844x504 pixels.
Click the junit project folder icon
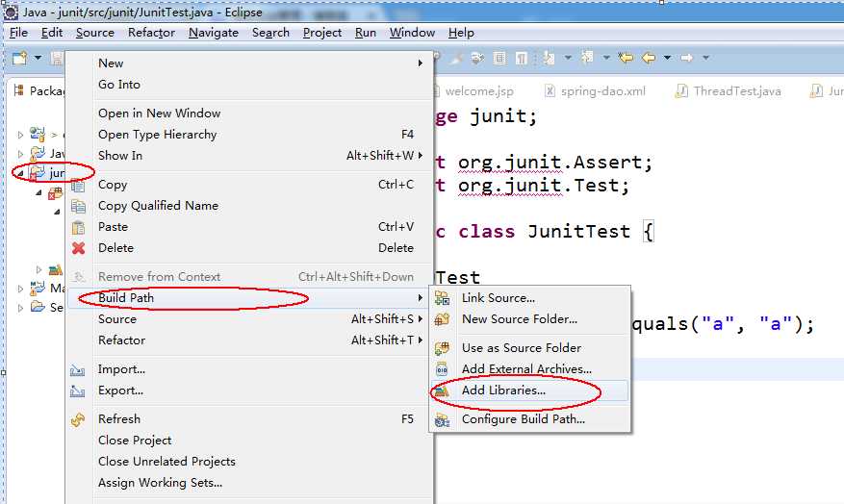point(38,173)
